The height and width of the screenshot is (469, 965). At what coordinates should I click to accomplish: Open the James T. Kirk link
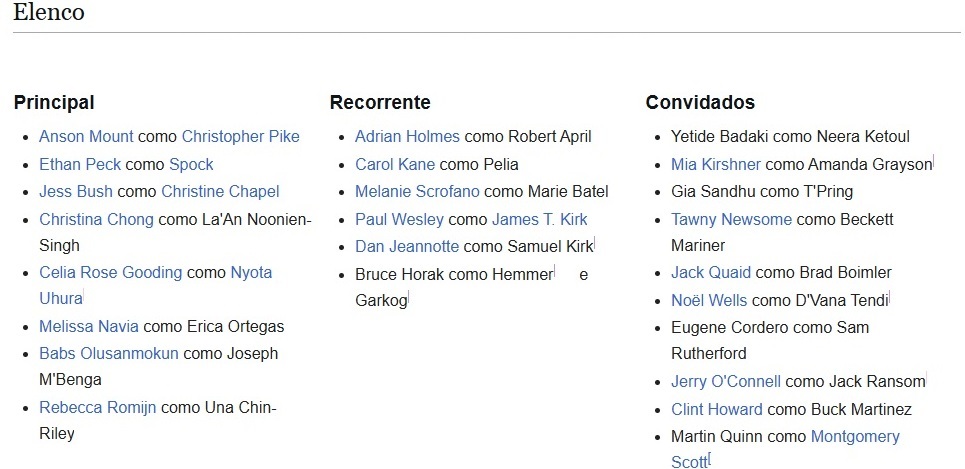[540, 220]
